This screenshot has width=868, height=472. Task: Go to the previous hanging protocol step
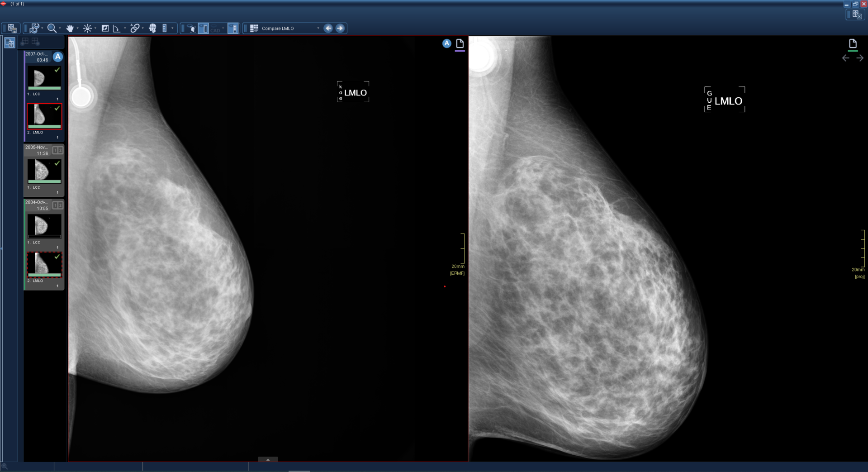click(328, 29)
